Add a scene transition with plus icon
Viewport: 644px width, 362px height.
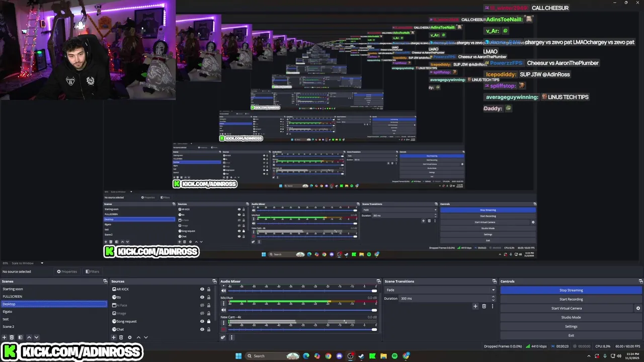[475, 306]
